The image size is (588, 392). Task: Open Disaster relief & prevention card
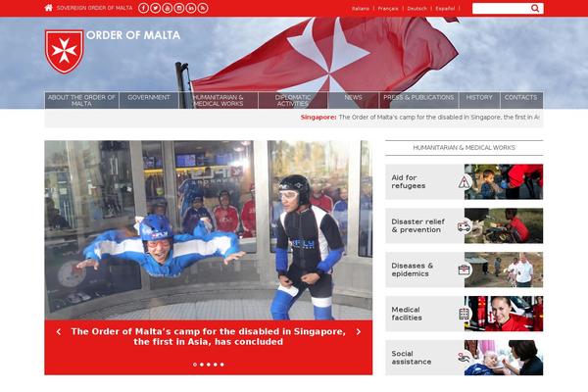tap(465, 225)
